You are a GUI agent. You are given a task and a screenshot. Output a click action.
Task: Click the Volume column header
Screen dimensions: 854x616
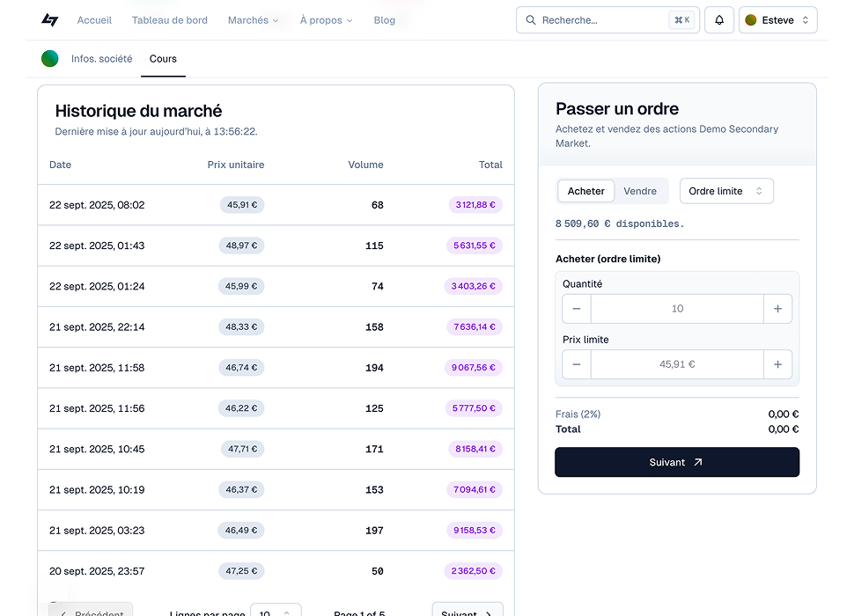point(365,165)
